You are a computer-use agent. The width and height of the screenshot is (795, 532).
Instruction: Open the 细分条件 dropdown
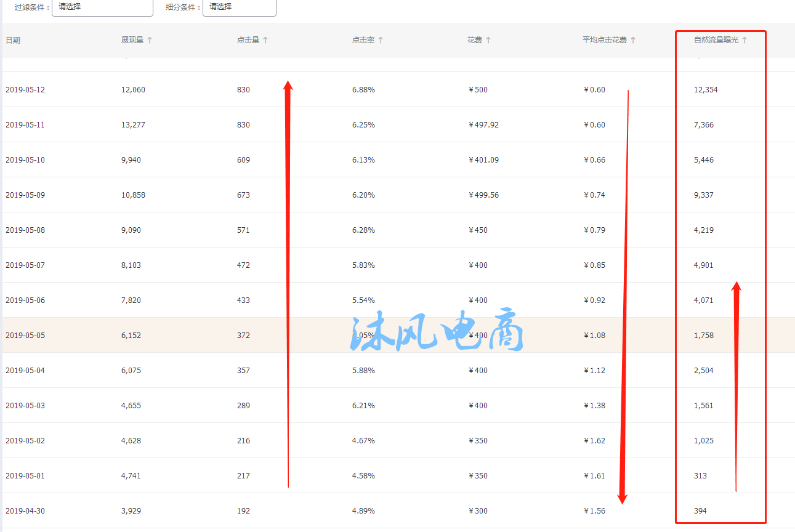pos(240,7)
